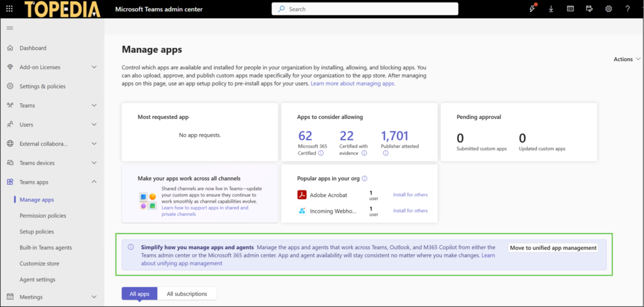Click the 62 Microsoft 365 Certified count
Screen dimensions: 644x307
[305, 136]
